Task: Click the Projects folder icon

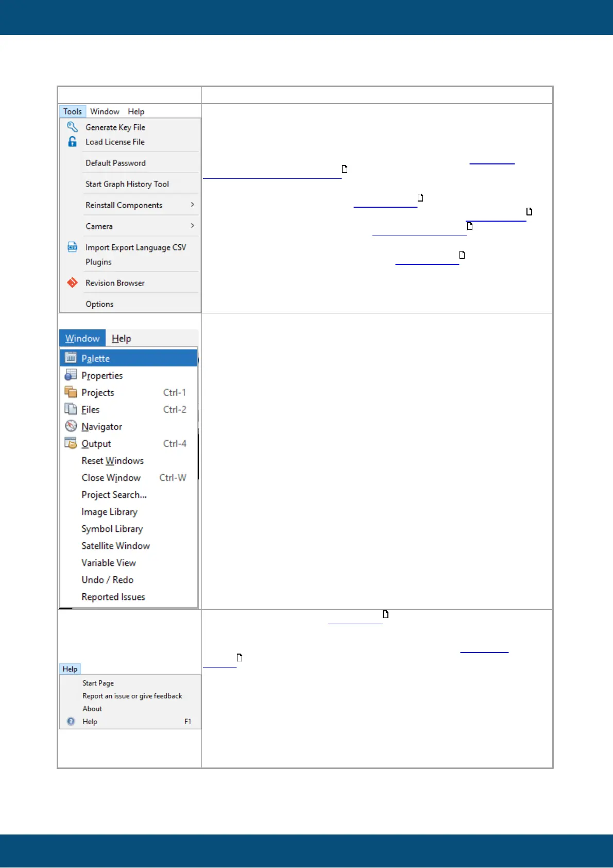Action: (x=71, y=392)
